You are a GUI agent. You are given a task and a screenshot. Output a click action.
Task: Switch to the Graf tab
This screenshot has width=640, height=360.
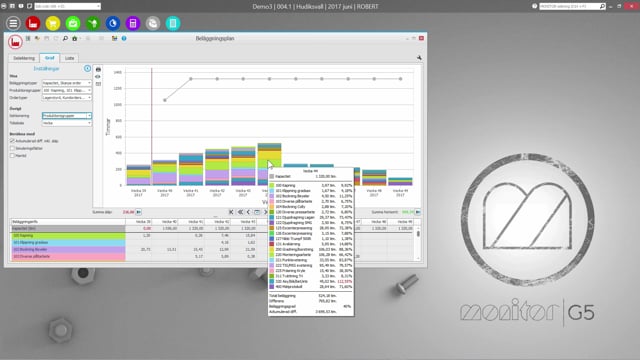49,58
